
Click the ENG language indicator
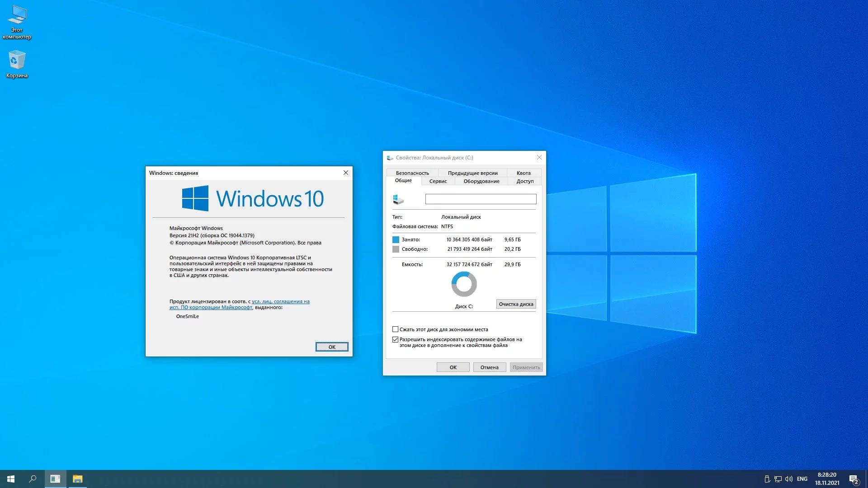(x=802, y=479)
